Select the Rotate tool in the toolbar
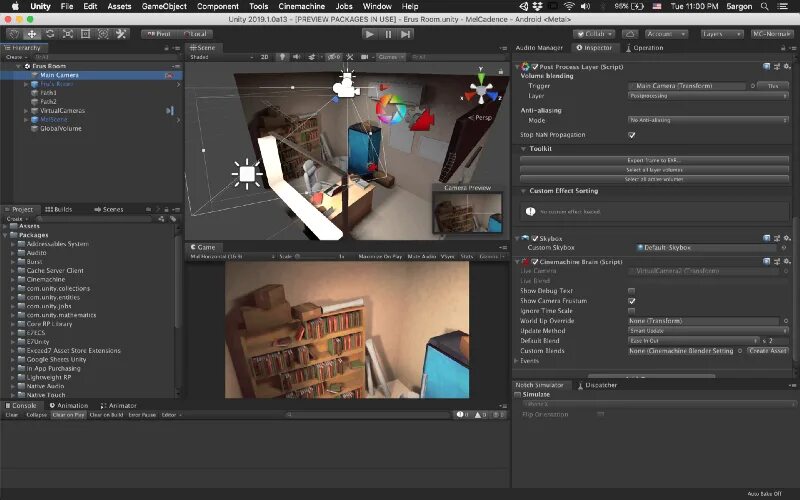This screenshot has width=800, height=500. click(x=49, y=34)
